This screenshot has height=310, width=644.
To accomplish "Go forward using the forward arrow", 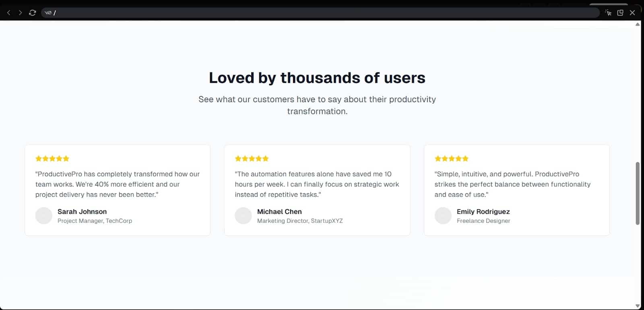I will 20,13.
